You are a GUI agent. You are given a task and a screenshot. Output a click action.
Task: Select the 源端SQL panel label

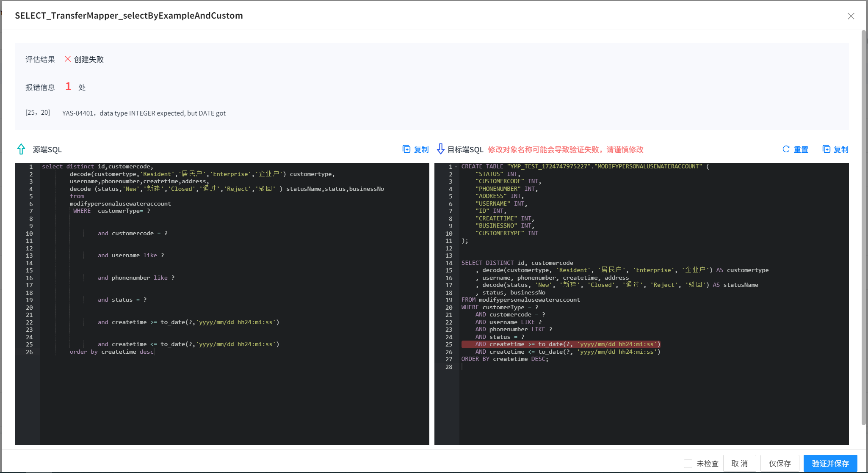point(47,149)
